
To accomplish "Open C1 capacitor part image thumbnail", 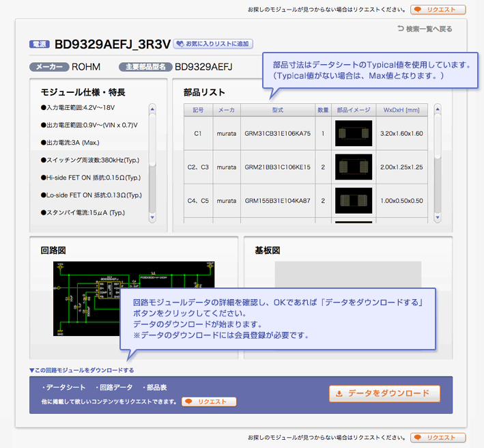I will tap(354, 133).
